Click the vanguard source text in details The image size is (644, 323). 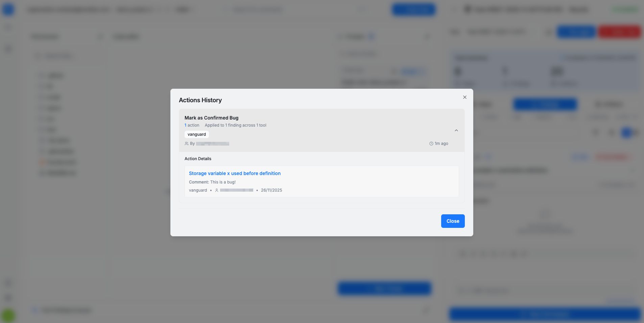(x=198, y=190)
